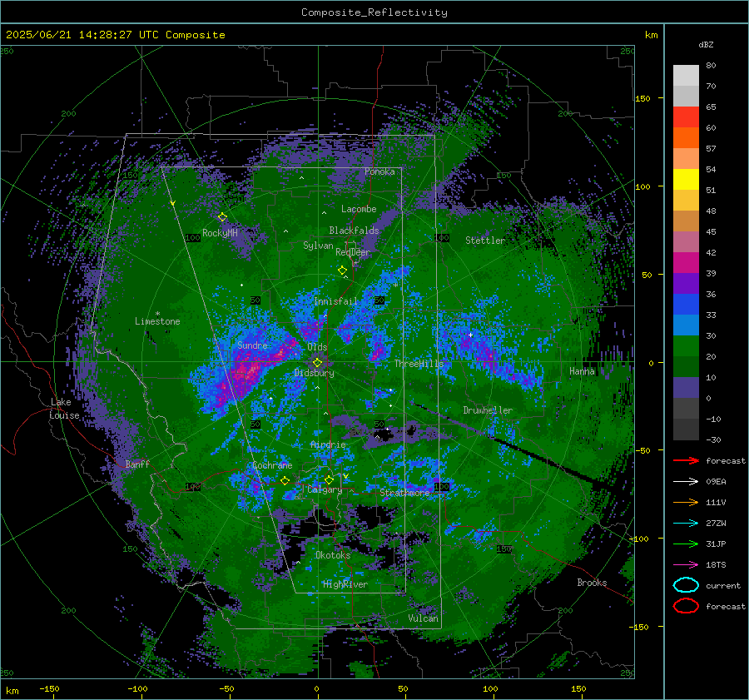Viewport: 749px width, 700px height.
Task: Click the Olds city label
Action: coord(317,347)
